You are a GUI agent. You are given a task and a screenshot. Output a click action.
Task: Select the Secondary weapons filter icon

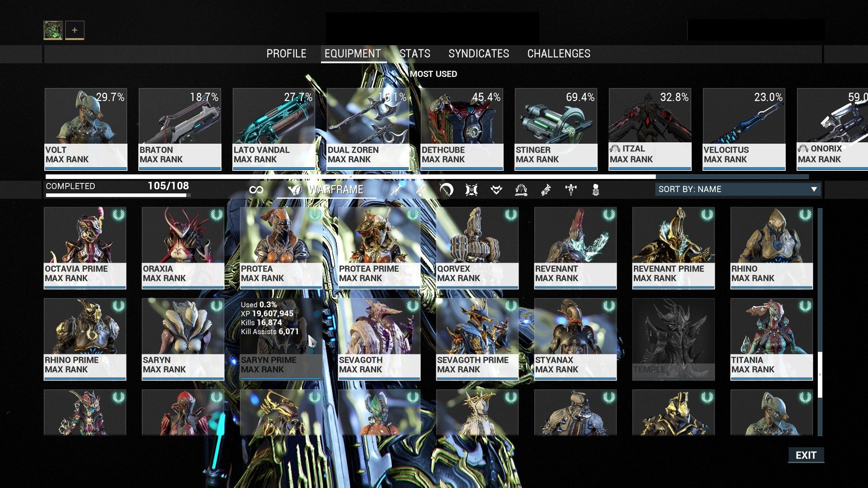[x=421, y=190]
